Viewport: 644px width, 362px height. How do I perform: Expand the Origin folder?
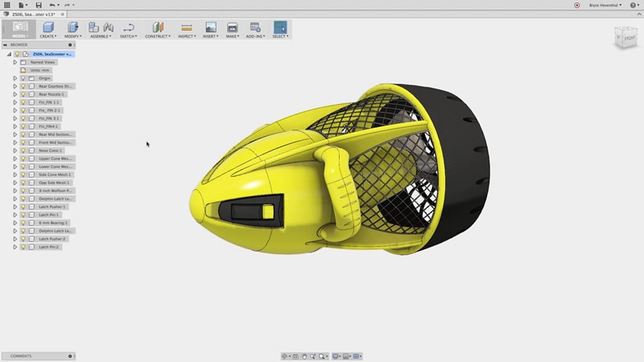[x=15, y=78]
